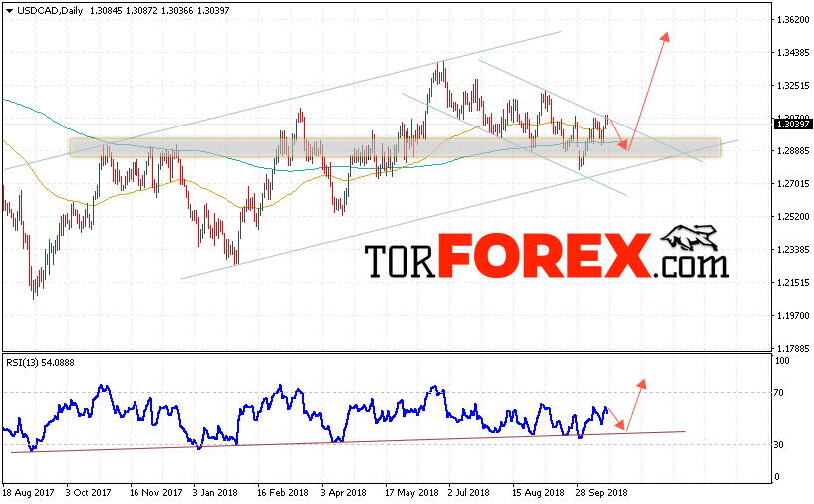The image size is (814, 504).
Task: Click the 15 Aug 2018 date label
Action: pos(538,493)
